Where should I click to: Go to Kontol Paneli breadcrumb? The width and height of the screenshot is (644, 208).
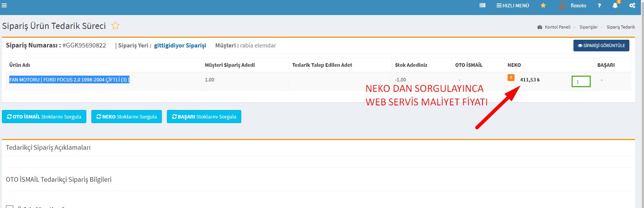[557, 27]
